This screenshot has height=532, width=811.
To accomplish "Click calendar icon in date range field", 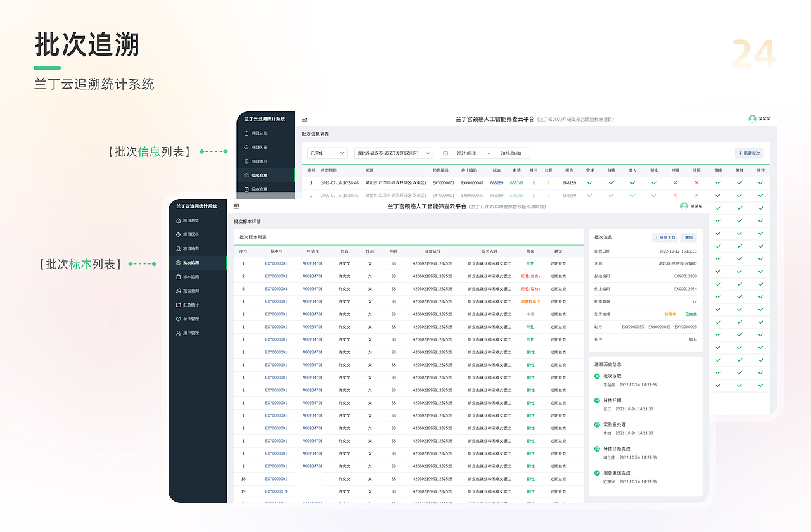I will coord(445,153).
